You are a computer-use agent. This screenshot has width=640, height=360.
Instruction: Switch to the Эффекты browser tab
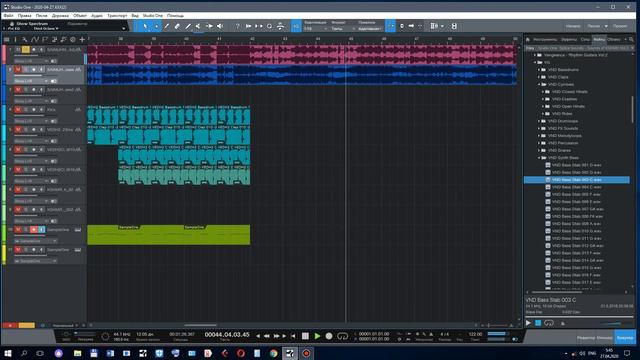pyautogui.click(x=569, y=40)
